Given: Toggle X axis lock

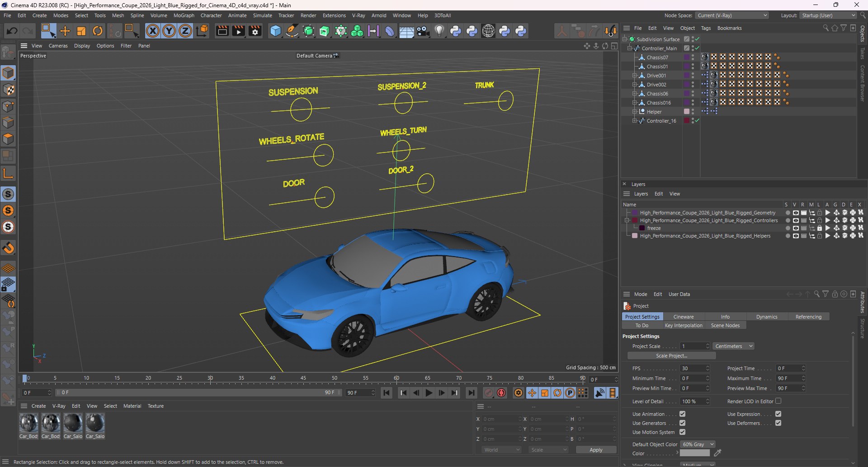Looking at the screenshot, I should click(153, 31).
